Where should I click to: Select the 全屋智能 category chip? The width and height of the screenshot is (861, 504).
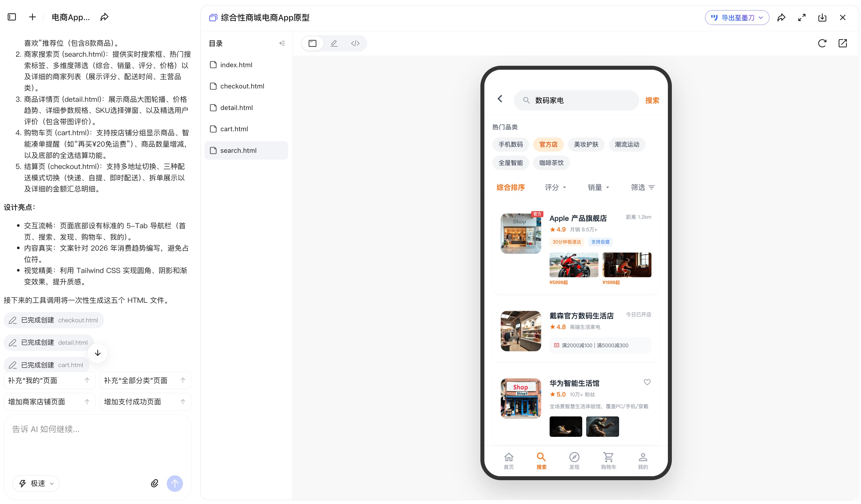click(511, 163)
